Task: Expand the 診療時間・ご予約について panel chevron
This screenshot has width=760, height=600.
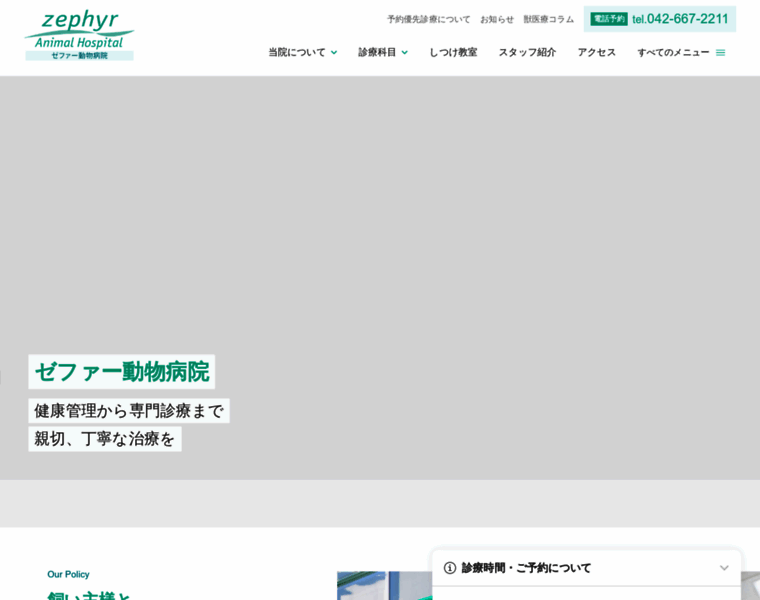Action: click(724, 568)
